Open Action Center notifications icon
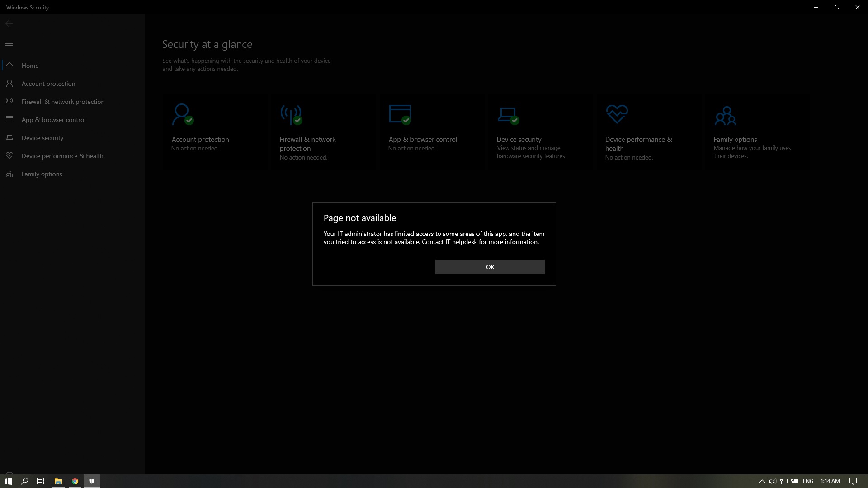 (x=853, y=481)
